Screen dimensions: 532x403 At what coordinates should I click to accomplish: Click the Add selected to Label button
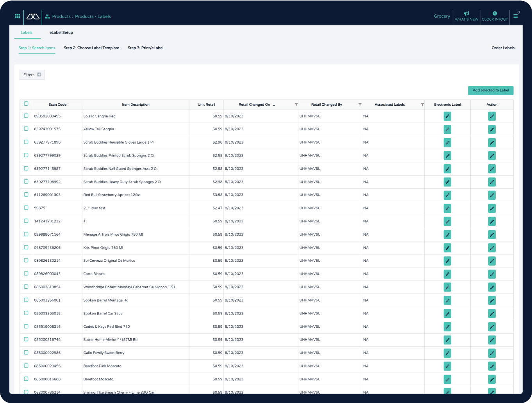[x=491, y=91]
